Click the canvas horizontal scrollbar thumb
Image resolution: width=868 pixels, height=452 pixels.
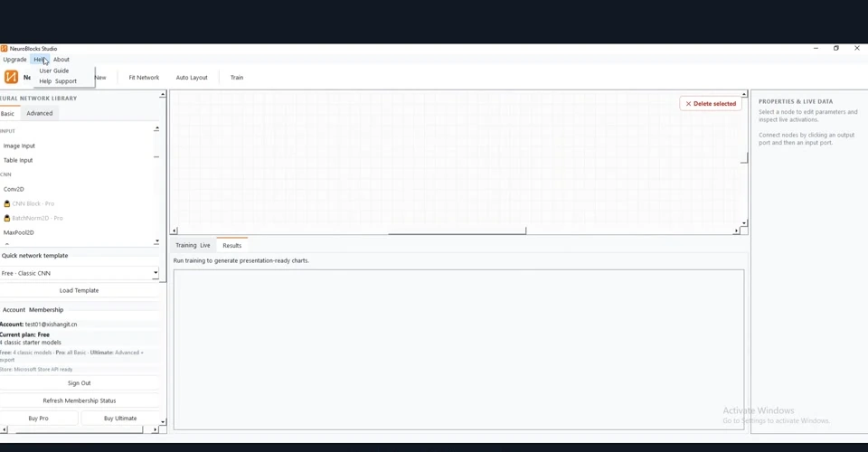pyautogui.click(x=458, y=233)
